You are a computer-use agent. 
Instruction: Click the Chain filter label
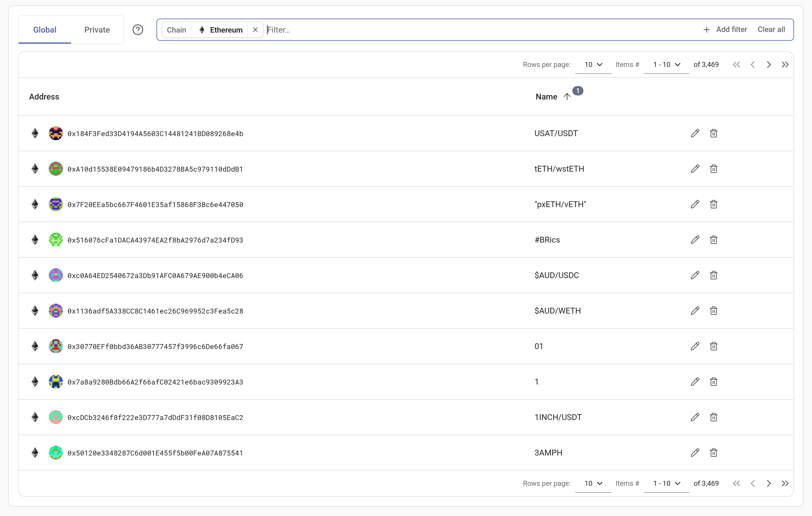point(176,30)
